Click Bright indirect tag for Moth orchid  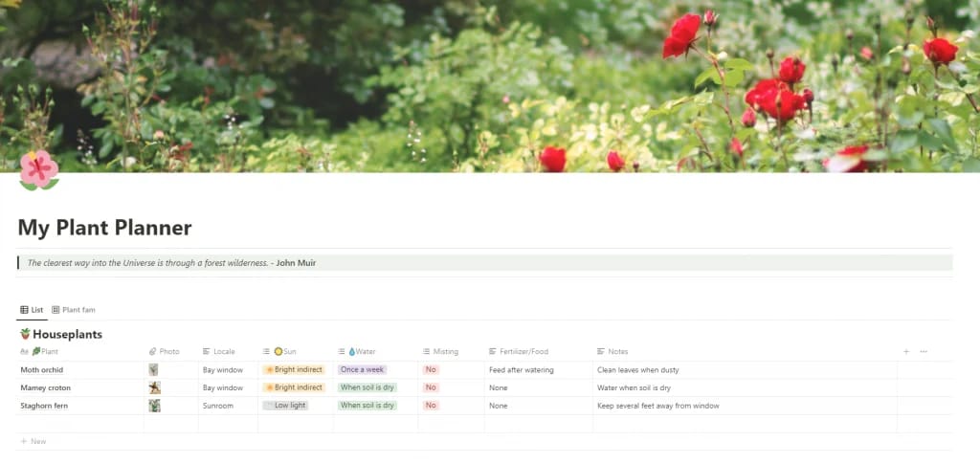[x=294, y=369]
